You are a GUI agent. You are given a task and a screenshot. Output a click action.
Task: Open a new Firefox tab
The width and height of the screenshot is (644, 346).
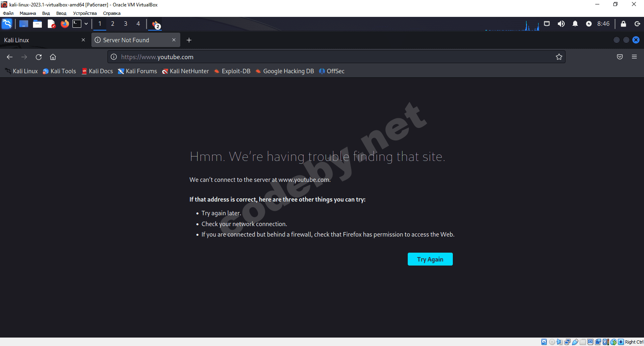click(x=189, y=40)
